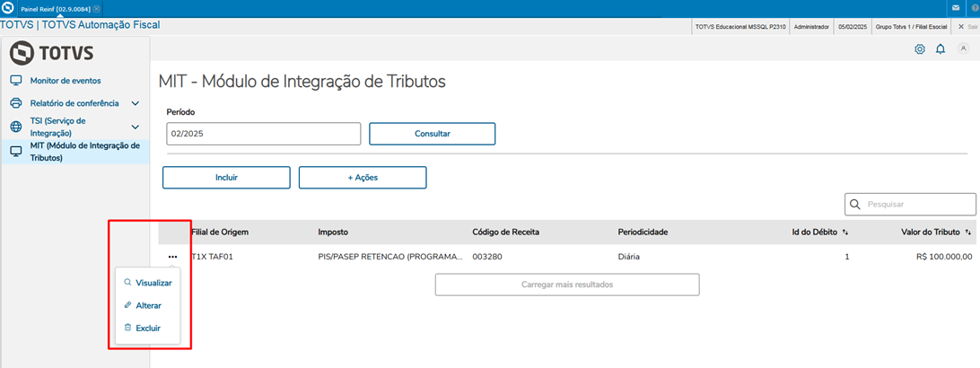Open the row actions three-dots icon for T1X TAF01

(172, 256)
